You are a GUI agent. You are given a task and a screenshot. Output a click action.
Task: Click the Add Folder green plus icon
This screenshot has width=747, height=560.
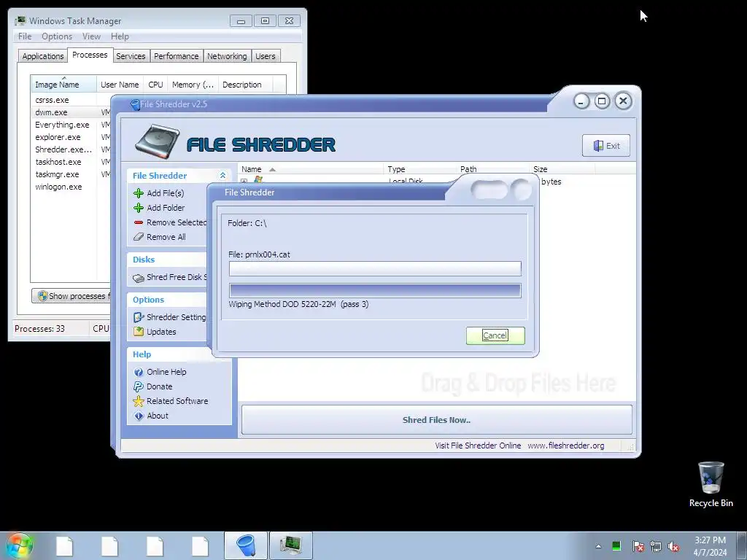click(139, 208)
